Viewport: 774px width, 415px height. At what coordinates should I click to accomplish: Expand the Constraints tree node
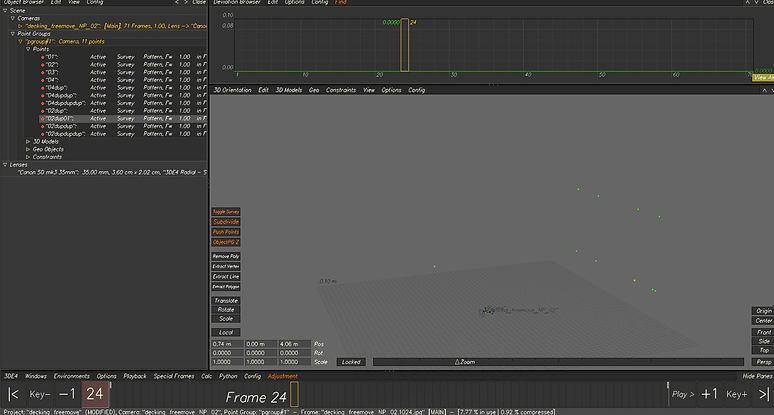28,157
